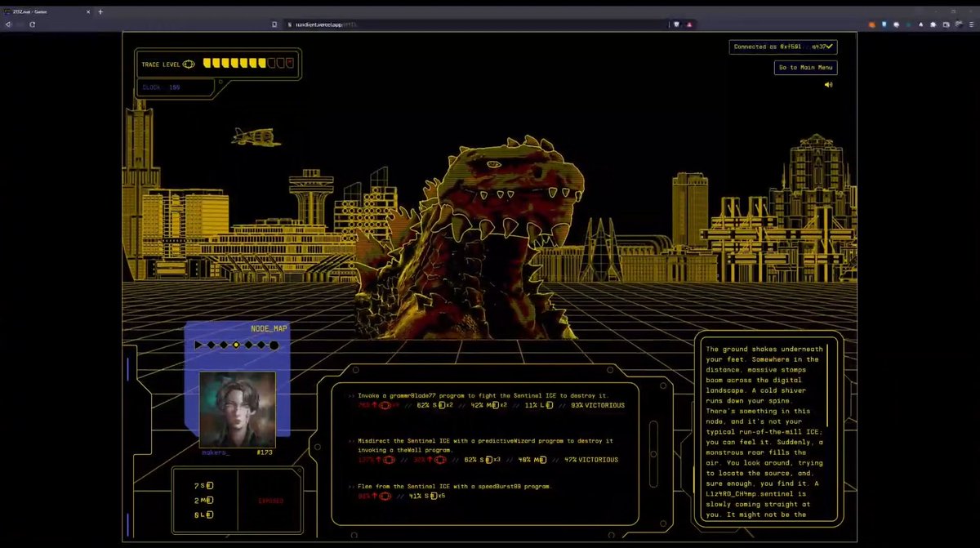Choose the Misdirect with predictiveWizard option
The image size is (980, 548).
tap(486, 450)
